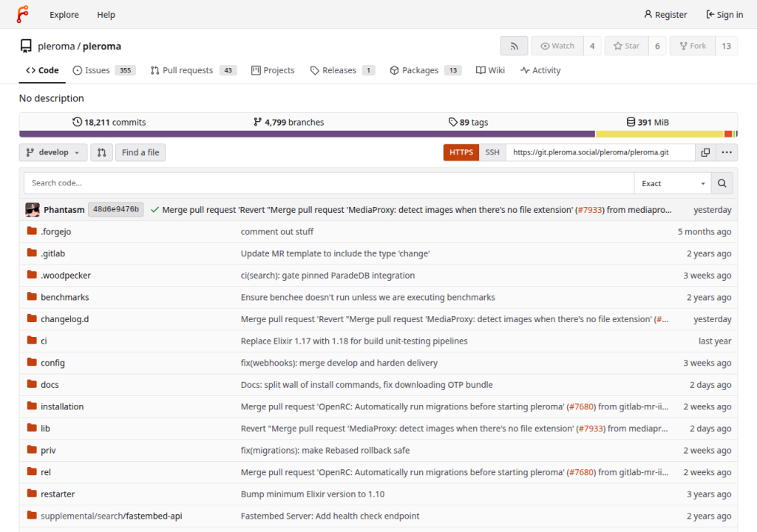Open 'comment out stuff' commit message
This screenshot has height=532, width=757.
click(x=277, y=231)
